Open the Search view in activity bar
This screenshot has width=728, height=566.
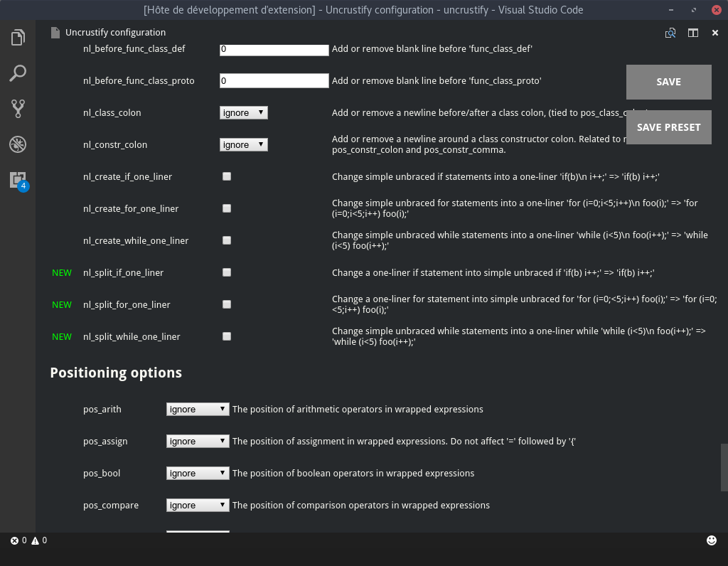pyautogui.click(x=18, y=73)
